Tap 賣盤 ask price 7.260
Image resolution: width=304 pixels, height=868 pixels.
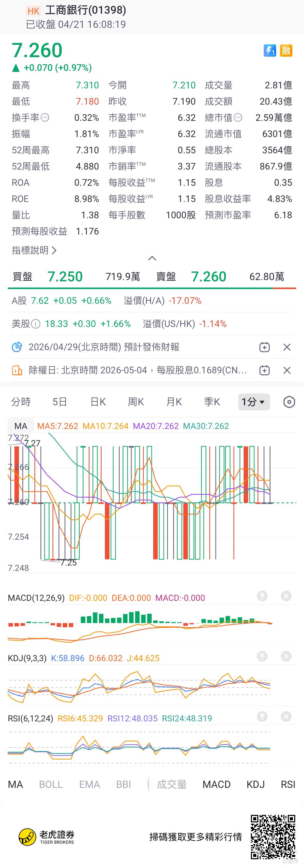[x=209, y=277]
